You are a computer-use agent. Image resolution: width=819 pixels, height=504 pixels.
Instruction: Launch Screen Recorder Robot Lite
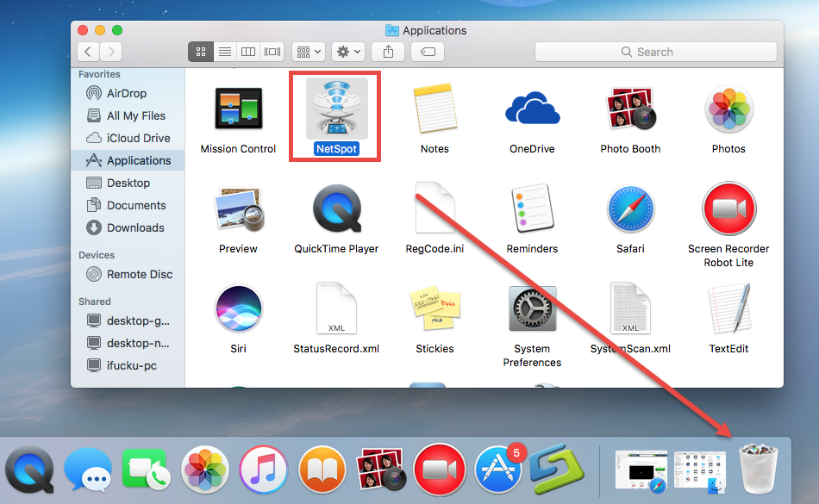tap(728, 208)
